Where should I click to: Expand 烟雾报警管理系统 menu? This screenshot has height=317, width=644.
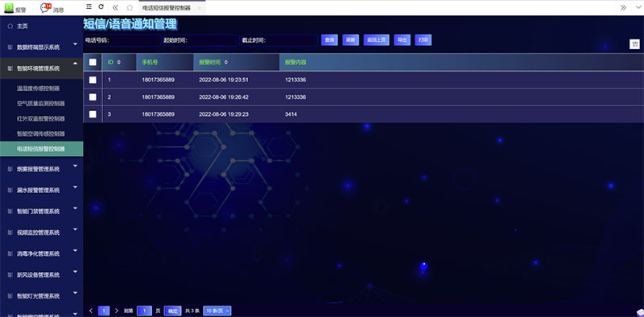tap(42, 169)
